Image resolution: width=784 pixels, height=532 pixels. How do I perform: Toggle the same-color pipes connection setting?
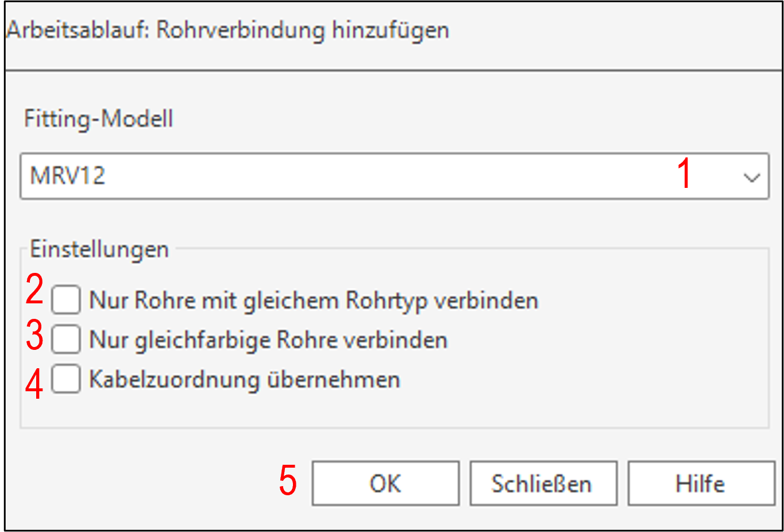[65, 339]
